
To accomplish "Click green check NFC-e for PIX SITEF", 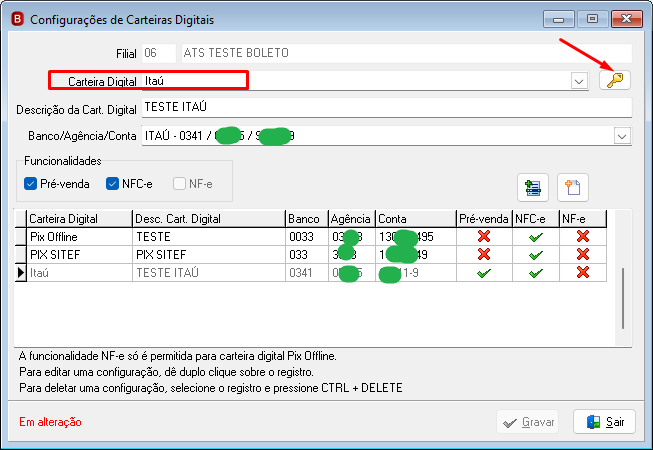I will click(x=536, y=255).
